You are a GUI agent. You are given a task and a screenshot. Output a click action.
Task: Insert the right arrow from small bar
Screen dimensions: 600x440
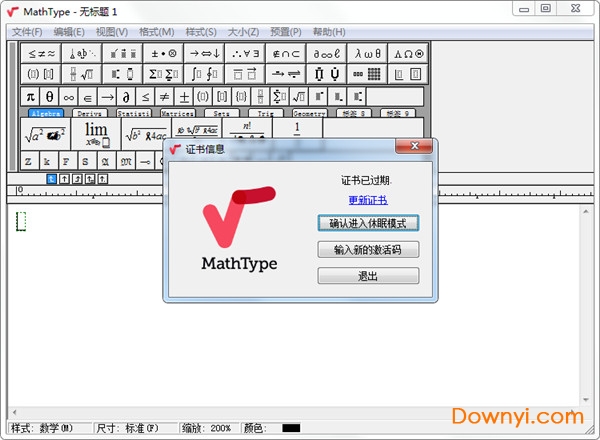pyautogui.click(x=107, y=97)
